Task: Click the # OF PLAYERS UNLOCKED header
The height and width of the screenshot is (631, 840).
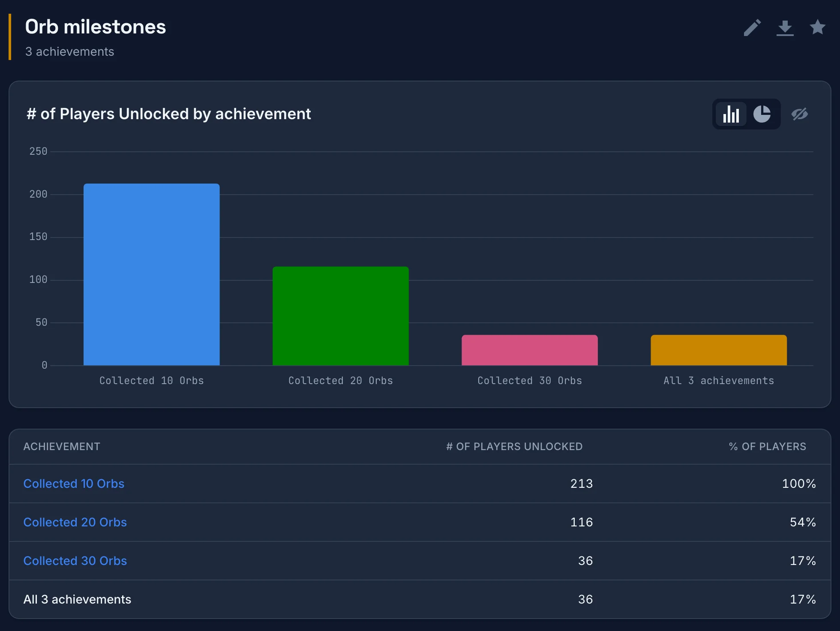Action: (x=514, y=447)
